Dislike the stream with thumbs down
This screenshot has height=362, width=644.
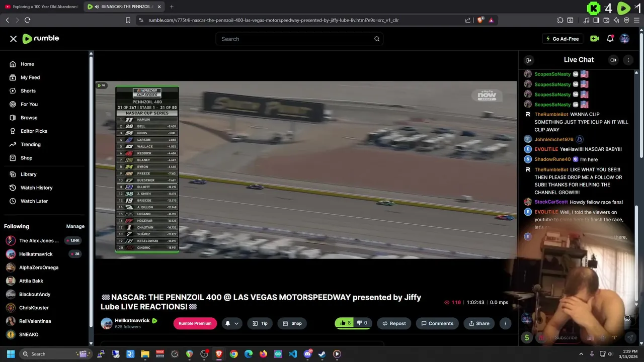click(362, 323)
